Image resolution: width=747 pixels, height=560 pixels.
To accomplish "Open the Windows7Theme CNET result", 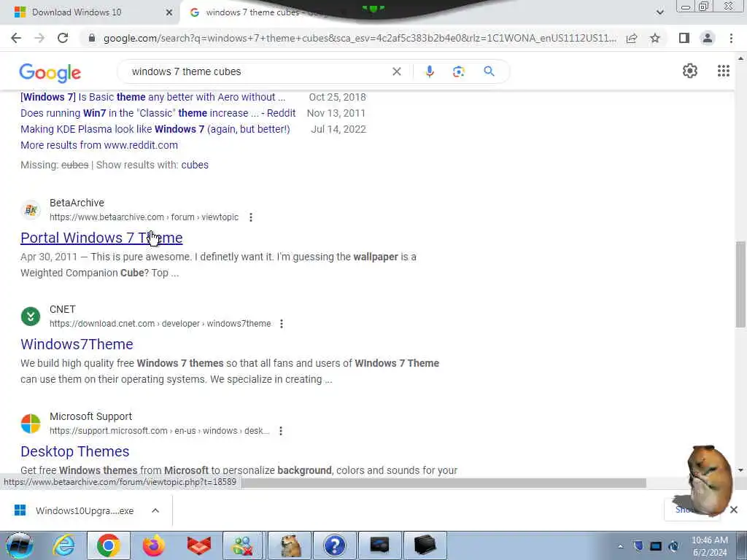I will 77,344.
